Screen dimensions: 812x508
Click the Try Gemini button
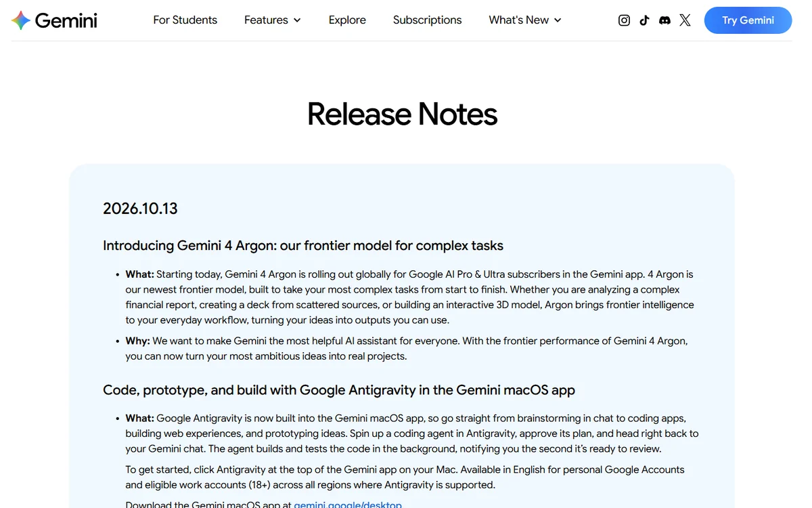point(748,20)
